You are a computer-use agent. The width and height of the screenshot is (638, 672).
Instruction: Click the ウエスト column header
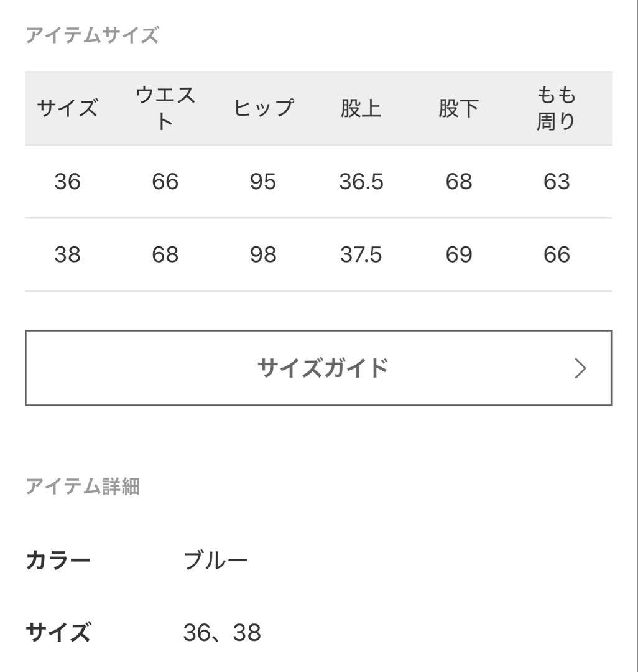pos(165,106)
